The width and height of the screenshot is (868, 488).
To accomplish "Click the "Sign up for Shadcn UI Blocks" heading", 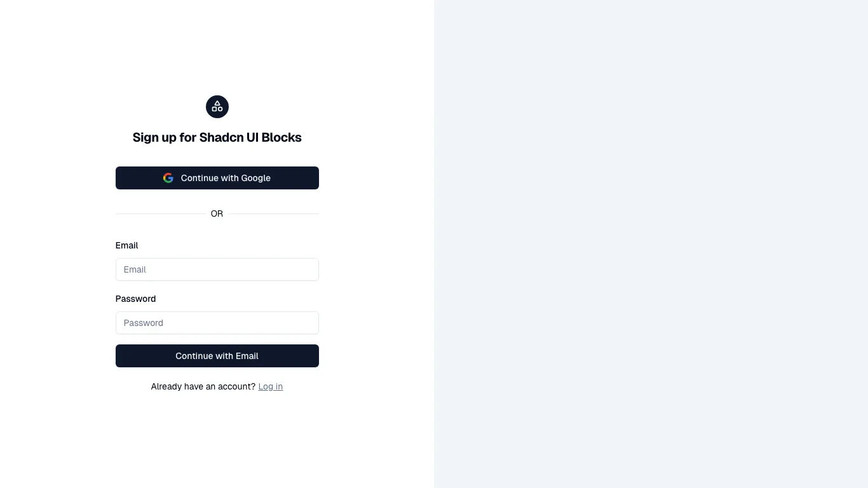I will (217, 137).
